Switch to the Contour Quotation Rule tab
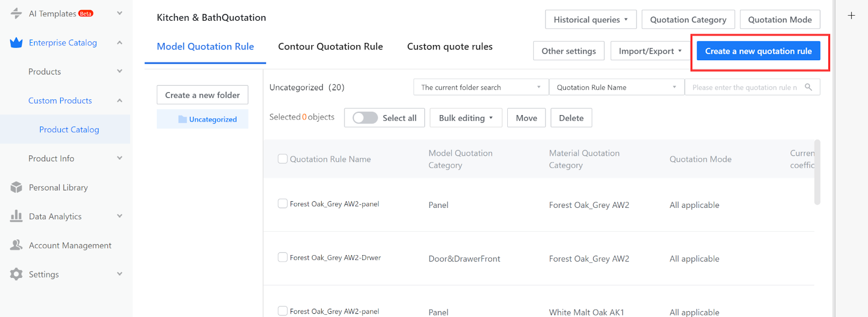This screenshot has height=317, width=868. [x=330, y=47]
